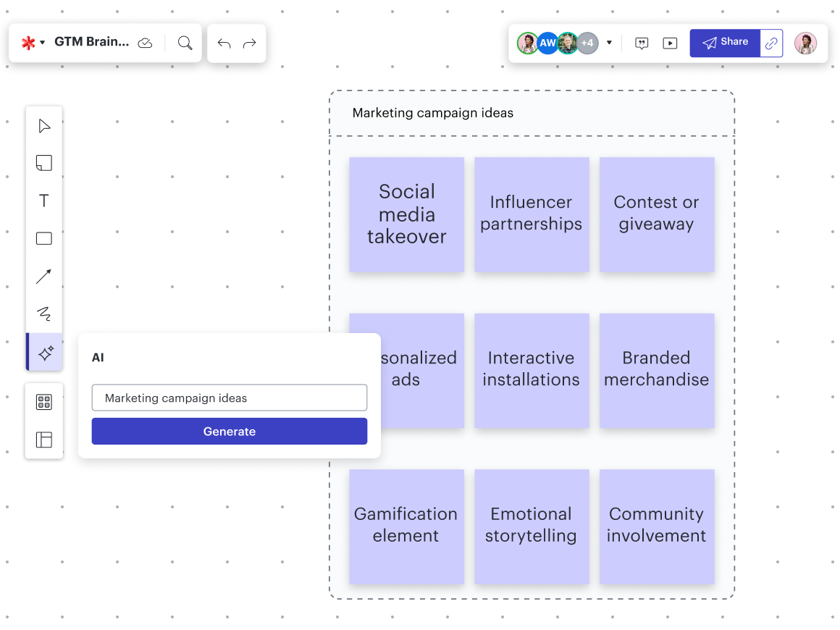Open the search in file
This screenshot has width=840, height=630.
click(185, 43)
